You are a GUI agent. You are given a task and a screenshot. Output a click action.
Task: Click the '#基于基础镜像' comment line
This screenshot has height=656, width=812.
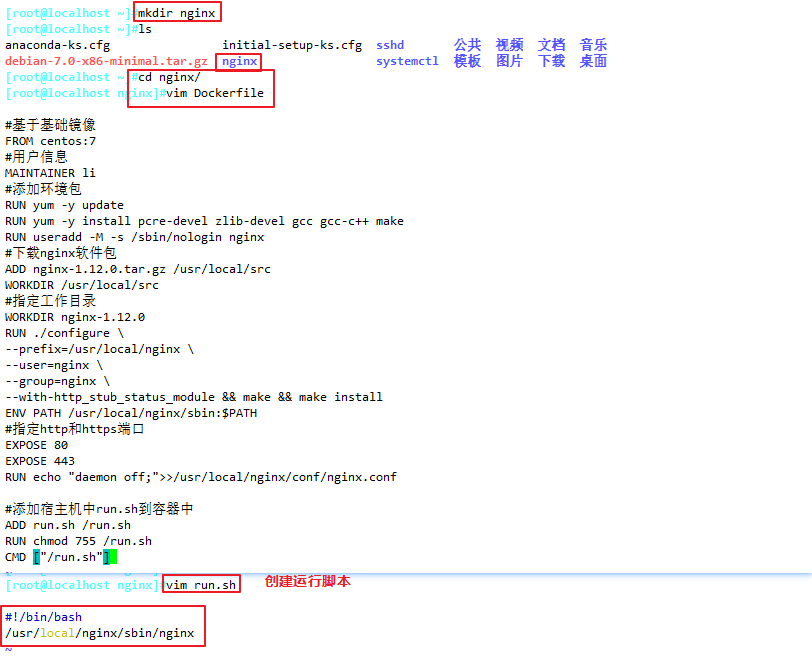coord(50,125)
